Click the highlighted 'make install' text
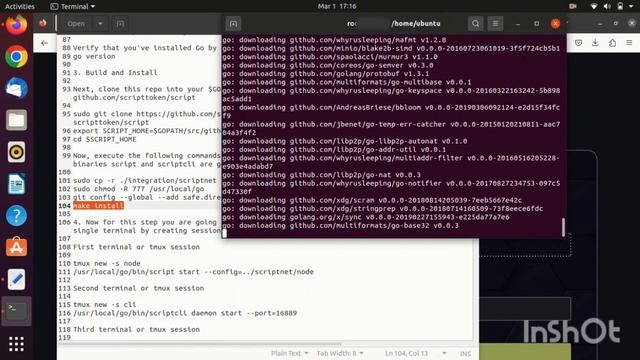 pyautogui.click(x=98, y=205)
